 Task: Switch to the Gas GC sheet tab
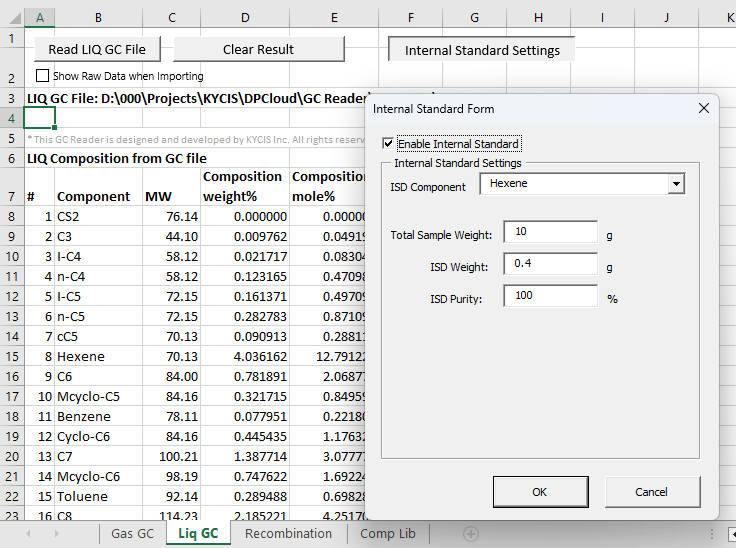point(132,534)
